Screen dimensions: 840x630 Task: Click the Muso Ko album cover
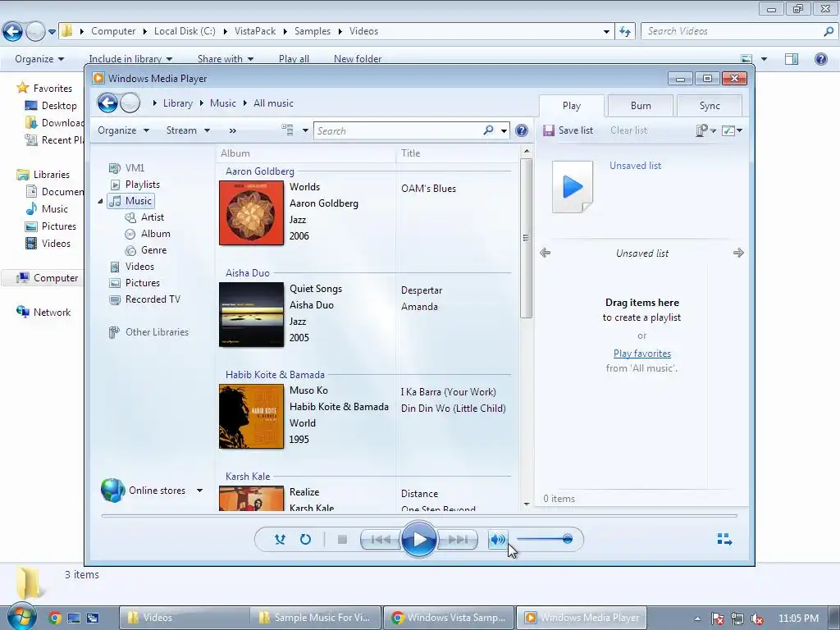pos(251,416)
